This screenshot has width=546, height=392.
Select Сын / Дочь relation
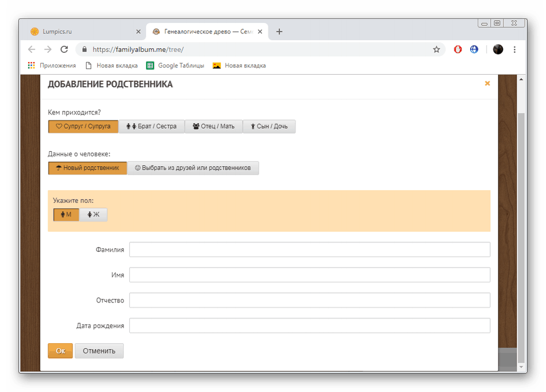[x=269, y=126]
